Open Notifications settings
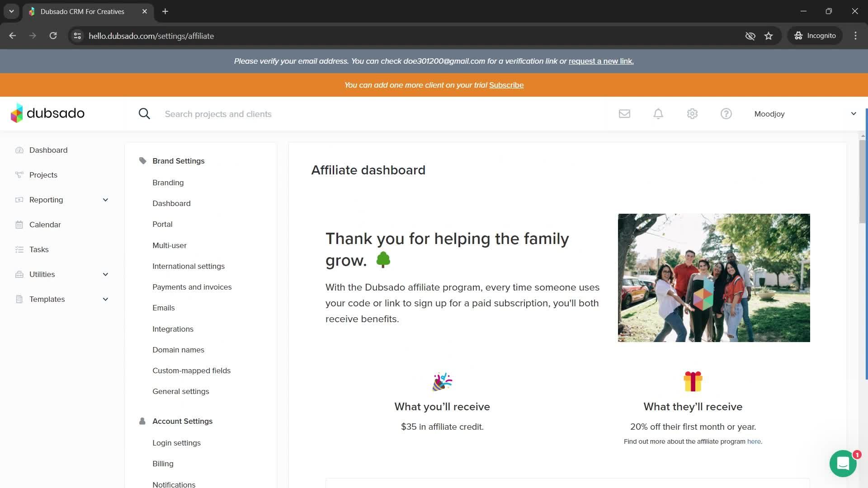The height and width of the screenshot is (488, 868). pos(174,484)
